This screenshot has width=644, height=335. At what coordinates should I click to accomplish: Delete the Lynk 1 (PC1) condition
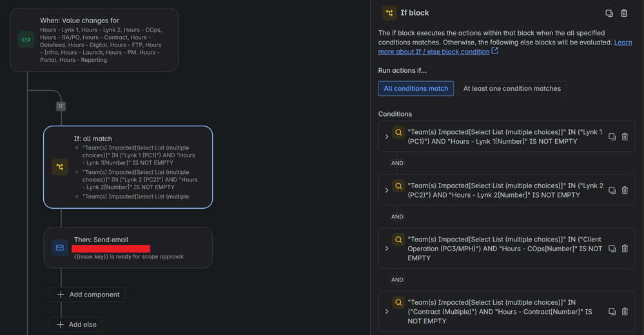[x=625, y=137]
